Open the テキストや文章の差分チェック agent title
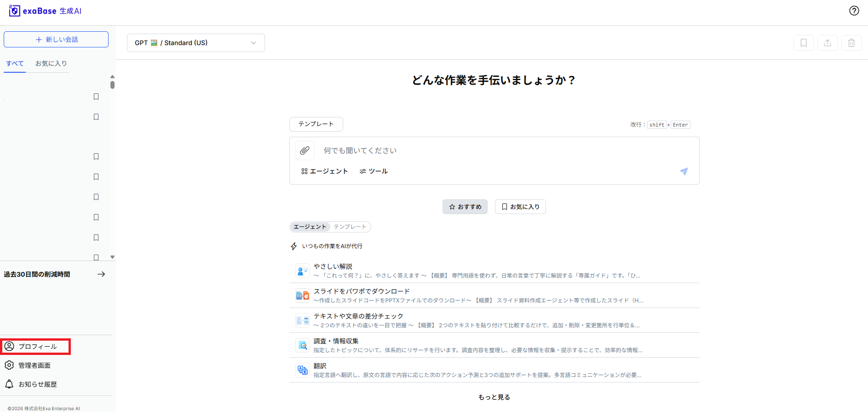Image resolution: width=868 pixels, height=412 pixels. (x=358, y=316)
